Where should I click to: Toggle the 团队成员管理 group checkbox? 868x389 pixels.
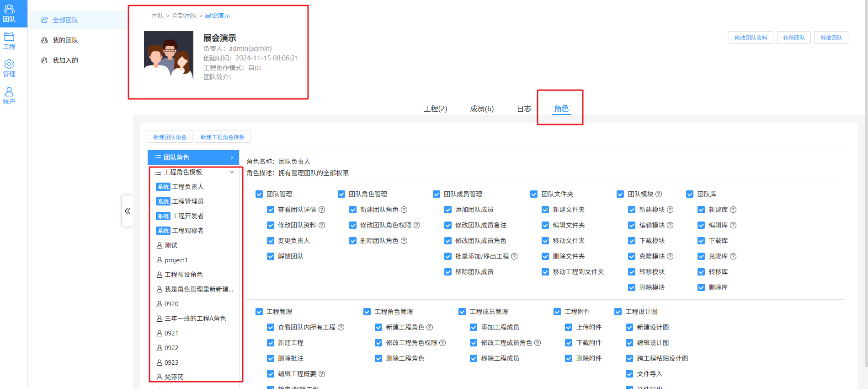pos(437,194)
